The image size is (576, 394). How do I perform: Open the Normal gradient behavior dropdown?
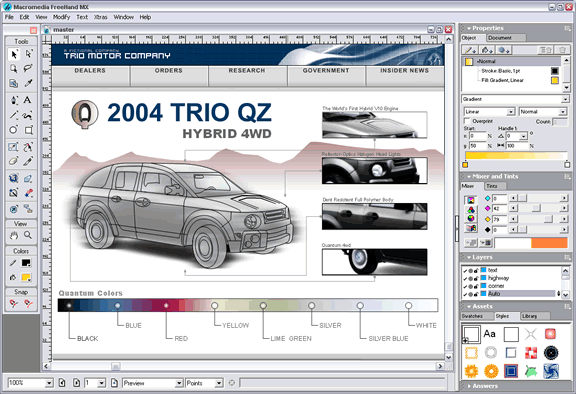coord(563,112)
